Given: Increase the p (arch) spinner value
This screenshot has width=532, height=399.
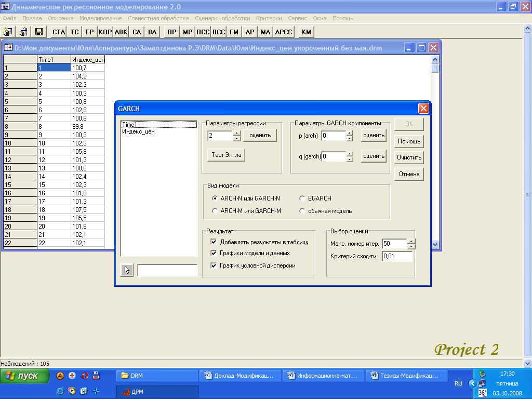Looking at the screenshot, I should tap(350, 133).
